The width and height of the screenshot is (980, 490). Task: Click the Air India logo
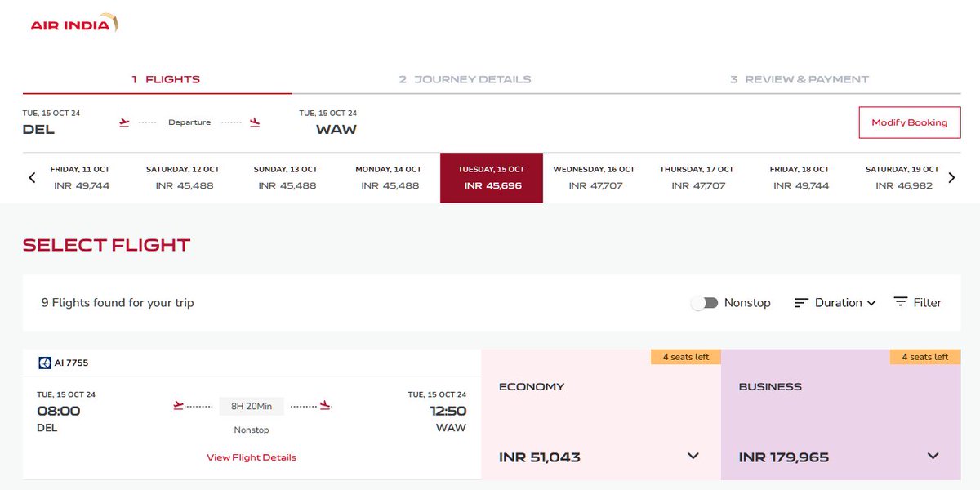pyautogui.click(x=74, y=24)
